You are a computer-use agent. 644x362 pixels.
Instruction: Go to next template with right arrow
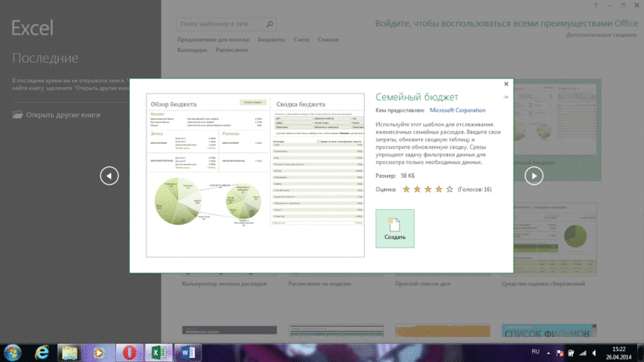pyautogui.click(x=534, y=176)
